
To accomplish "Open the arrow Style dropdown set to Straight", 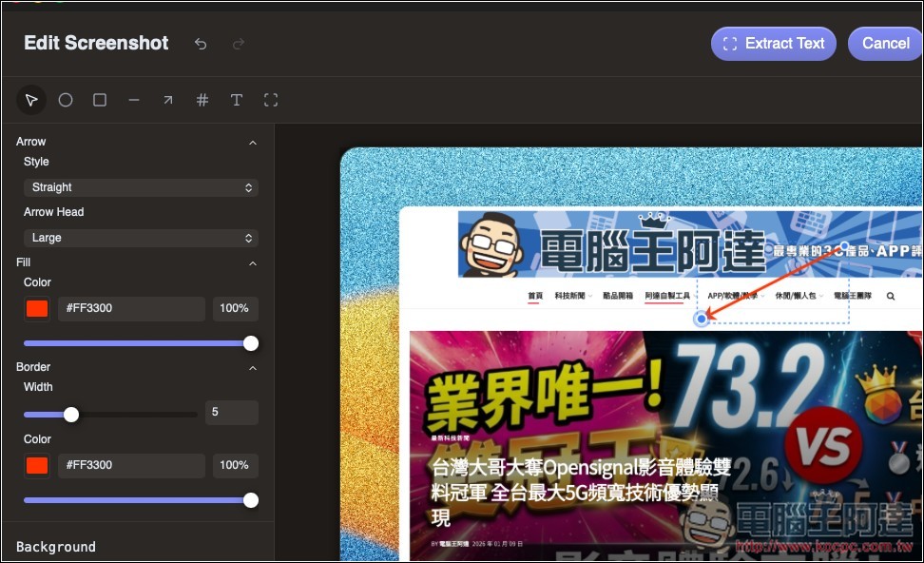I will pyautogui.click(x=140, y=187).
